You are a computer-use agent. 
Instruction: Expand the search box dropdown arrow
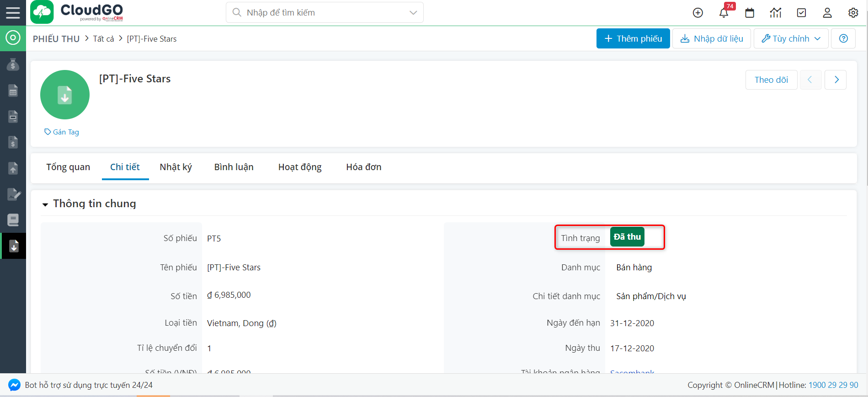click(413, 13)
